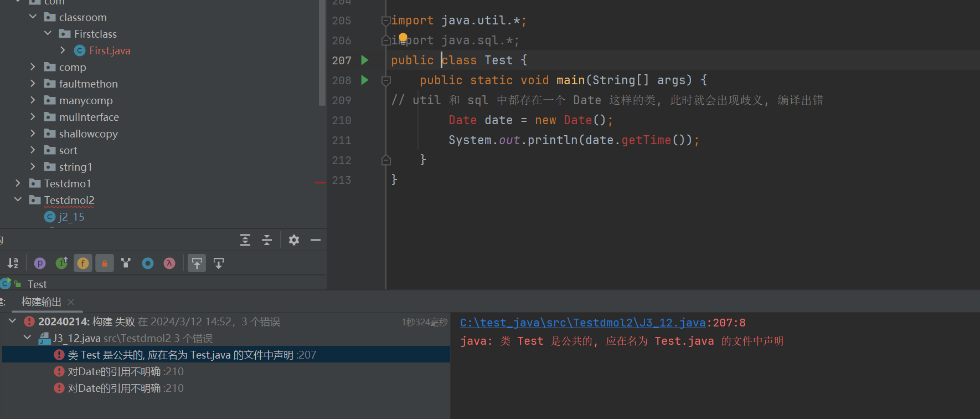Open First.java in project tree
980x419 pixels.
pos(110,50)
